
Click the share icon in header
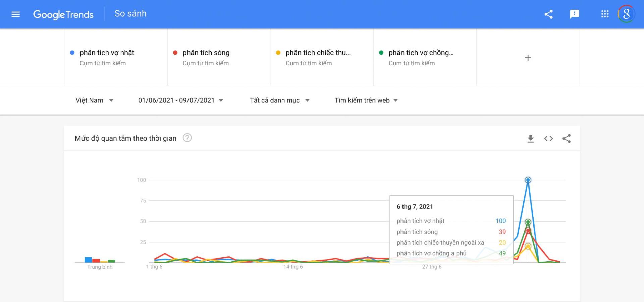tap(548, 14)
